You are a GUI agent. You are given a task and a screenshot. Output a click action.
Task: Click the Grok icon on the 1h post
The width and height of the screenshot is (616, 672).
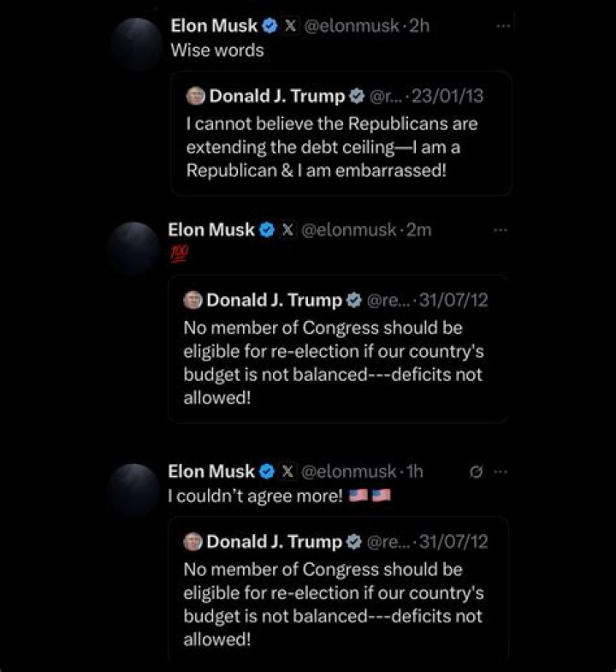(476, 472)
